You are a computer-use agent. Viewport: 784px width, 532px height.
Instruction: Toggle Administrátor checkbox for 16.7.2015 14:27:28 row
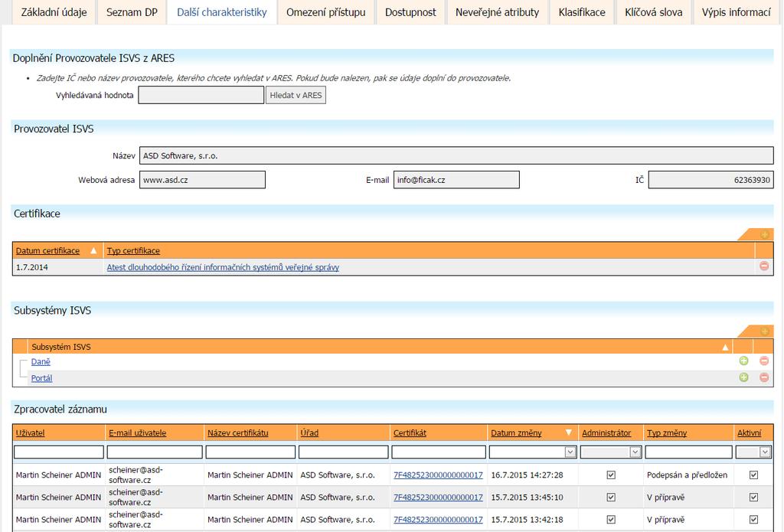pyautogui.click(x=611, y=475)
